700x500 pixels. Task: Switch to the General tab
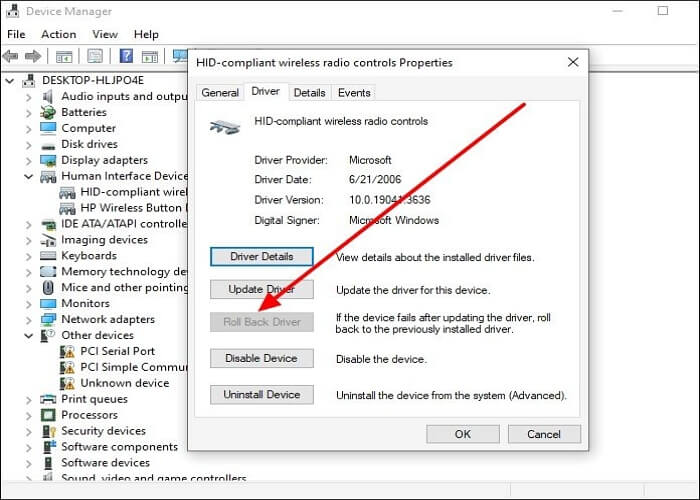(x=220, y=93)
